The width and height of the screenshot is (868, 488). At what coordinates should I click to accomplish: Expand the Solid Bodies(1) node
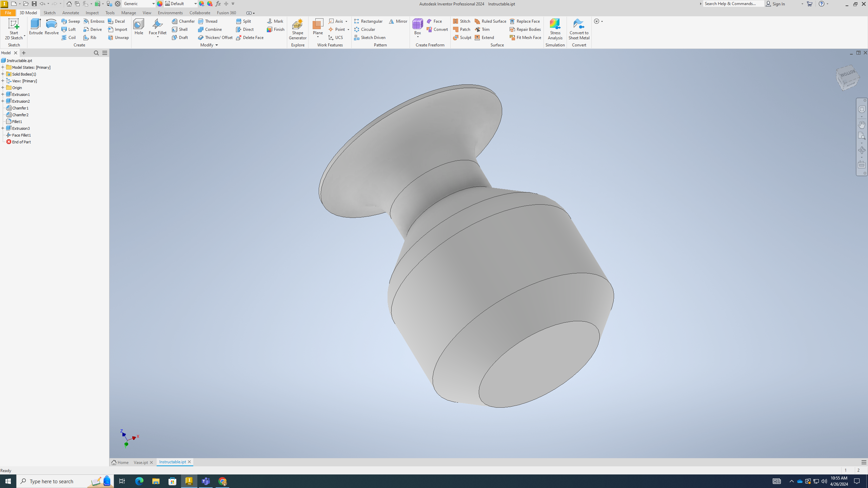tap(3, 74)
